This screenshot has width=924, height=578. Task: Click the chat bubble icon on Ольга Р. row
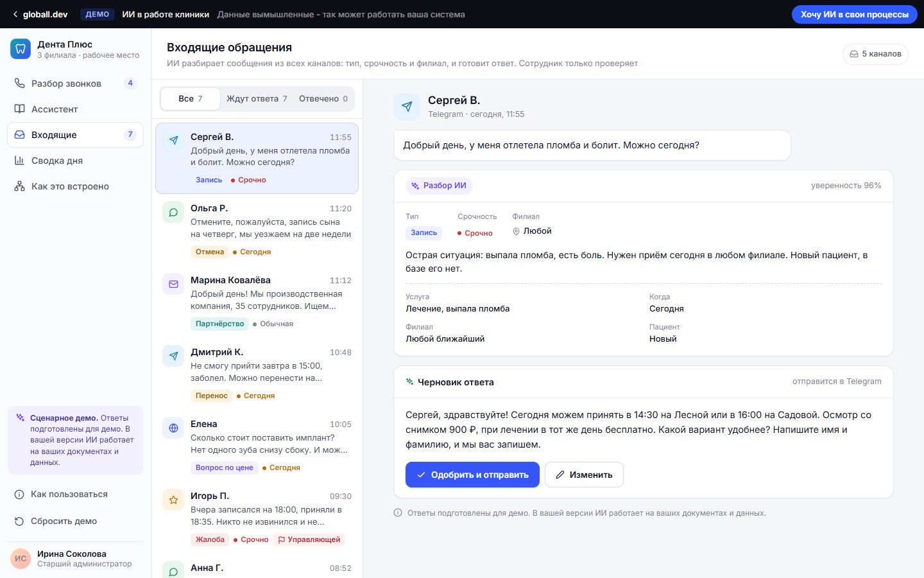point(173,212)
